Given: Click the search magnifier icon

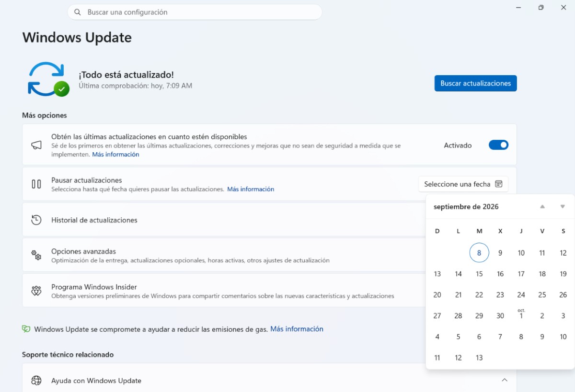Looking at the screenshot, I should pyautogui.click(x=77, y=12).
